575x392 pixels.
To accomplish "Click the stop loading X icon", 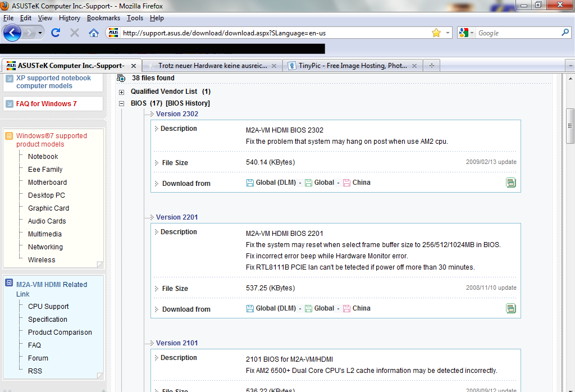I will coord(75,33).
